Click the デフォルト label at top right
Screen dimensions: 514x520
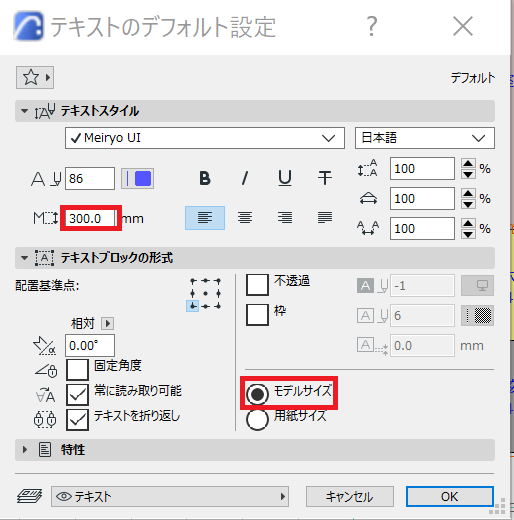click(473, 78)
